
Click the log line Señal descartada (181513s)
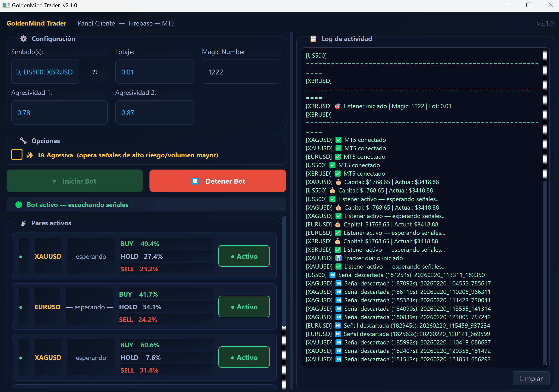click(398, 359)
